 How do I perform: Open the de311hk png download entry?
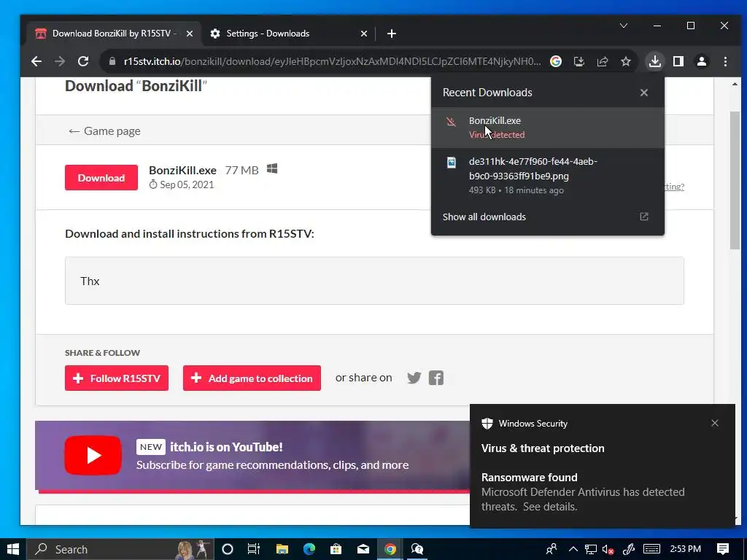(x=547, y=175)
